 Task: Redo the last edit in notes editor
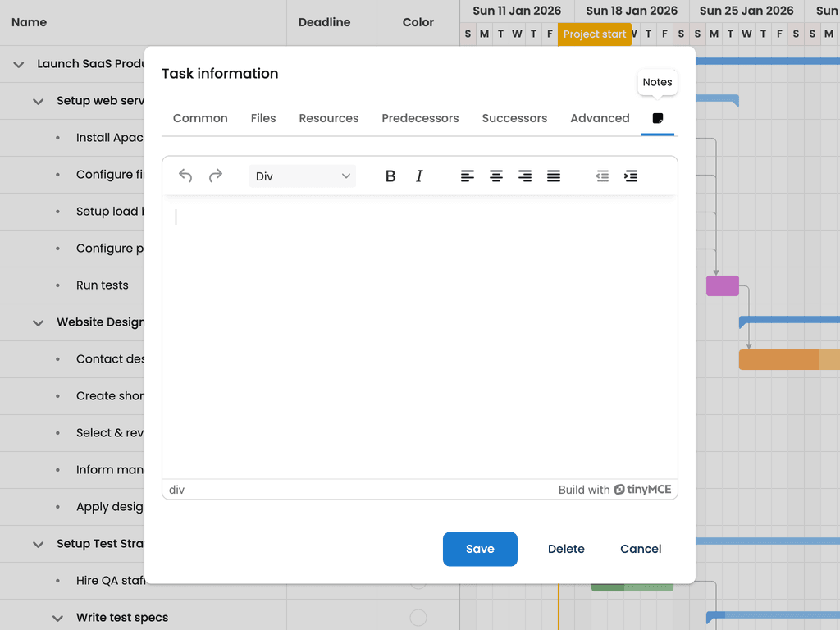coord(216,176)
